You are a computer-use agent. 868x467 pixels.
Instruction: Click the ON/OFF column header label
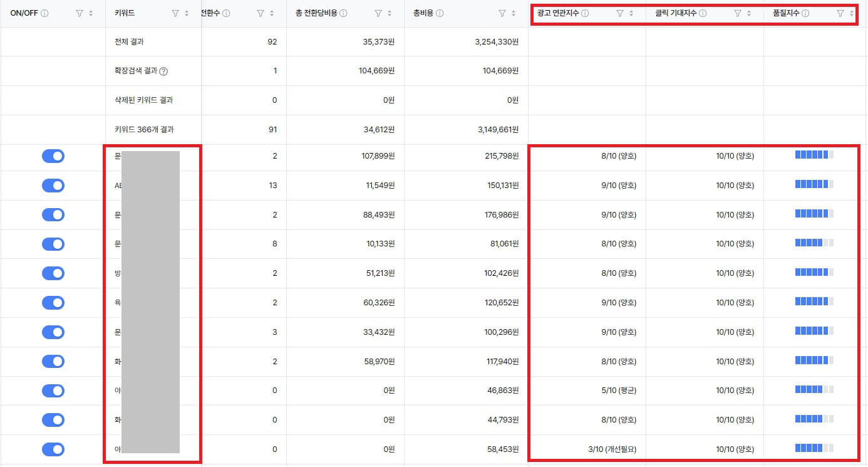pyautogui.click(x=24, y=13)
